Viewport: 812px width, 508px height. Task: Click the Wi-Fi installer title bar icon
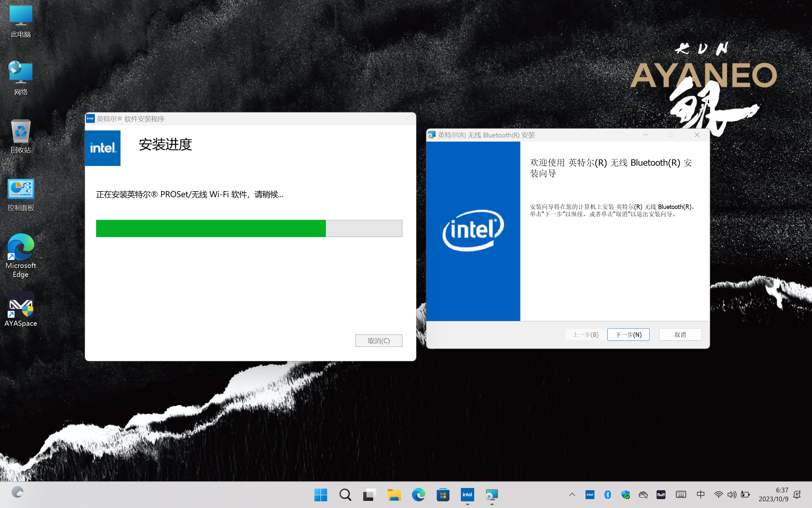coord(90,119)
